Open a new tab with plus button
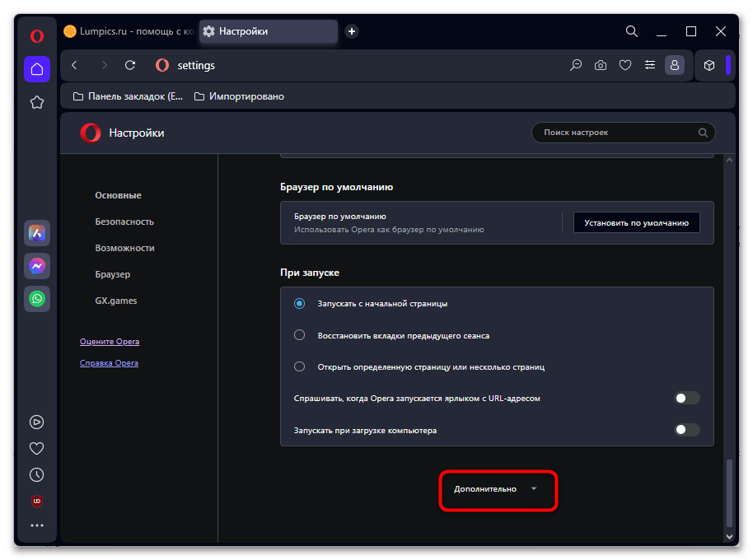Viewport: 753px width, 560px height. [352, 31]
